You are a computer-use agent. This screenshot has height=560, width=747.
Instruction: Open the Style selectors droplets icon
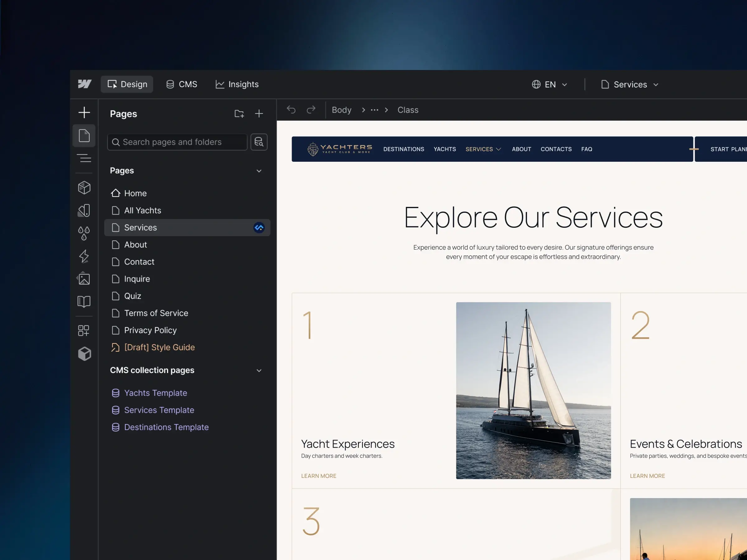pyautogui.click(x=84, y=233)
